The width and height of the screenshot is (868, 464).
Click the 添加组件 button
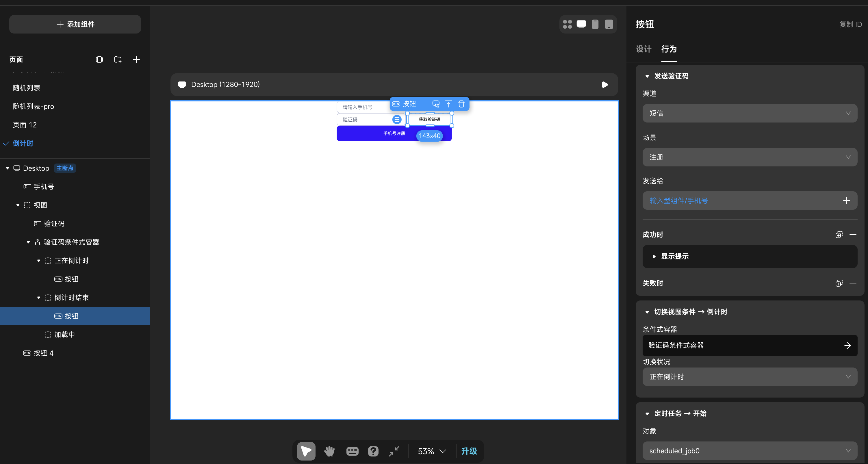tap(75, 24)
